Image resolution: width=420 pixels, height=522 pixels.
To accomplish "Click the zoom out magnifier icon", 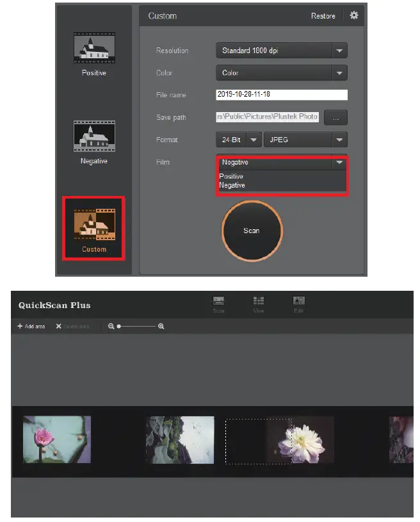I will tap(111, 326).
